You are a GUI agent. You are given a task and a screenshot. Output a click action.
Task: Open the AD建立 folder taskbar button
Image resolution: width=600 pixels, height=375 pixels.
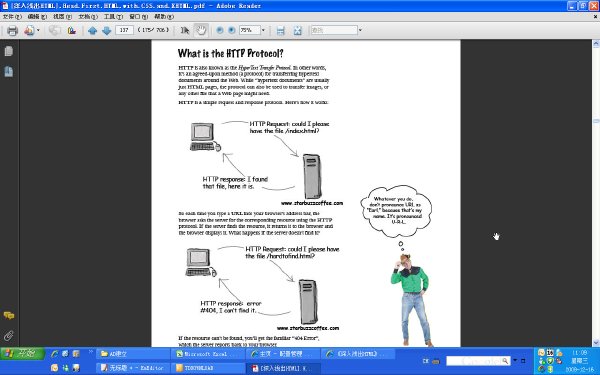[x=132, y=354]
